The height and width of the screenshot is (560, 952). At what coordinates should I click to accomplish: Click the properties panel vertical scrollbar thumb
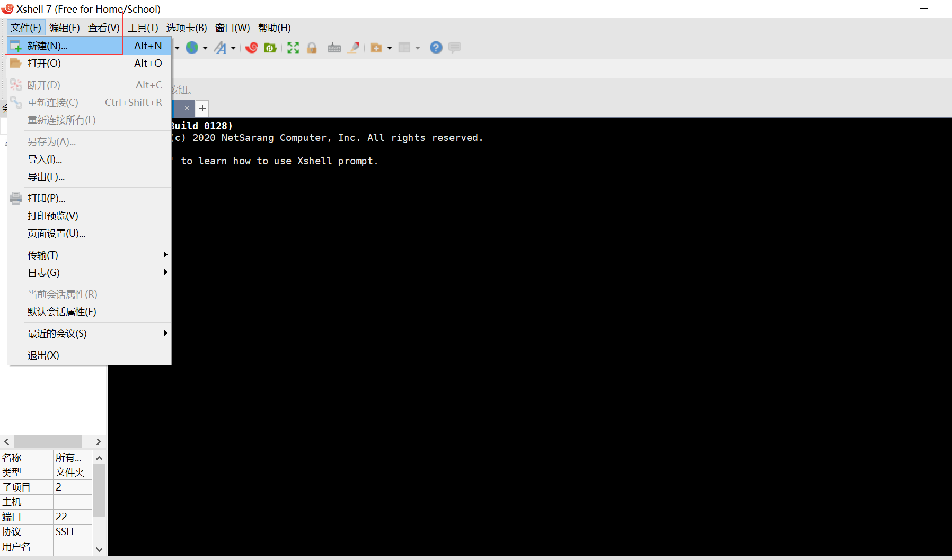pos(99,490)
